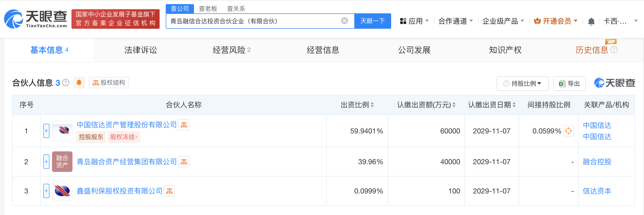The width and height of the screenshot is (644, 215).
Task: Select the 经营信息 tab
Action: [323, 50]
